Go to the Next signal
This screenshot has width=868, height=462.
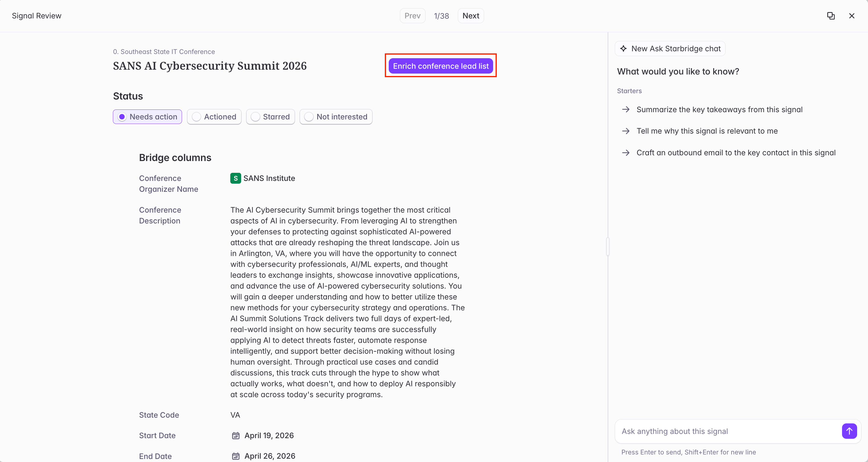coord(471,16)
